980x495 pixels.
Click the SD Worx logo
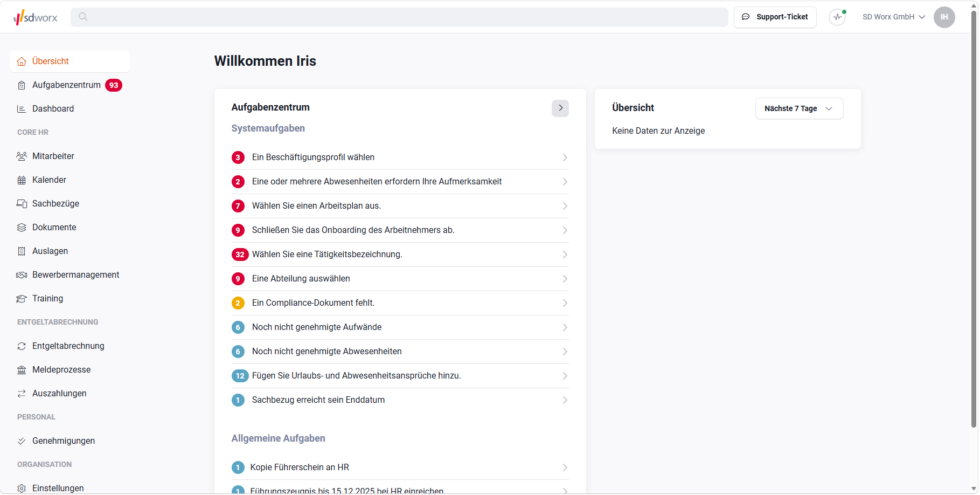36,17
